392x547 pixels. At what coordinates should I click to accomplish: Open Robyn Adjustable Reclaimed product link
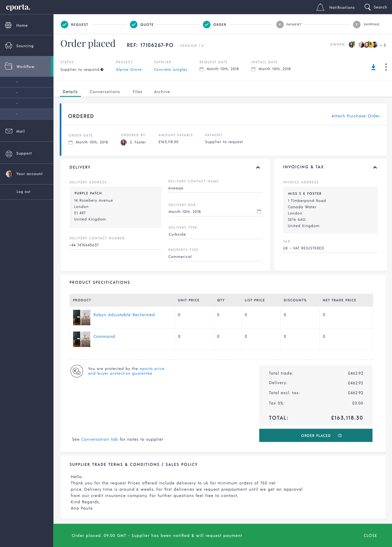tap(124, 315)
